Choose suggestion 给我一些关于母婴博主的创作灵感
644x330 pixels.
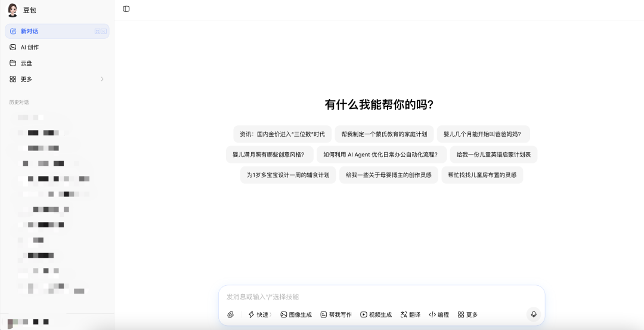click(389, 175)
